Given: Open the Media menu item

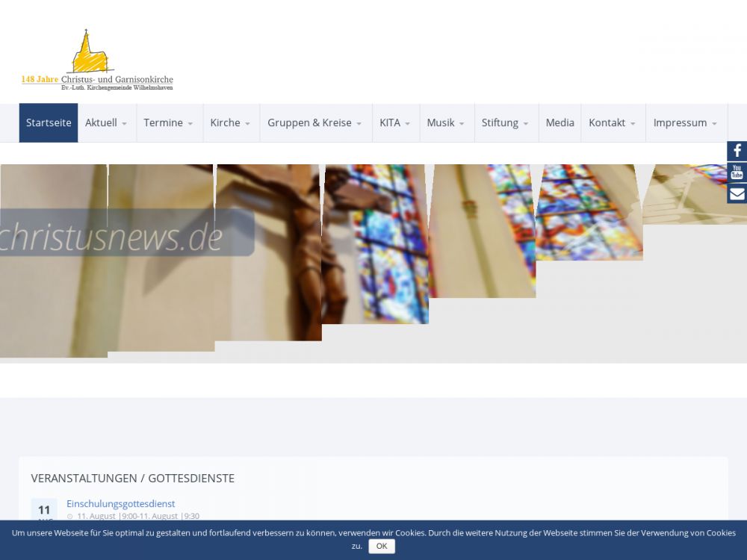Looking at the screenshot, I should (x=560, y=122).
